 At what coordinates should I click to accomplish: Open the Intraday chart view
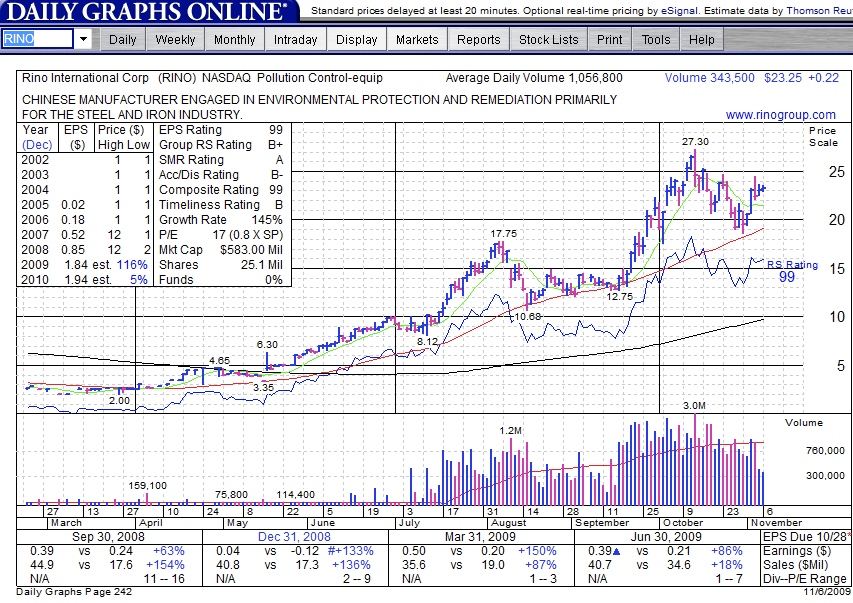click(295, 40)
